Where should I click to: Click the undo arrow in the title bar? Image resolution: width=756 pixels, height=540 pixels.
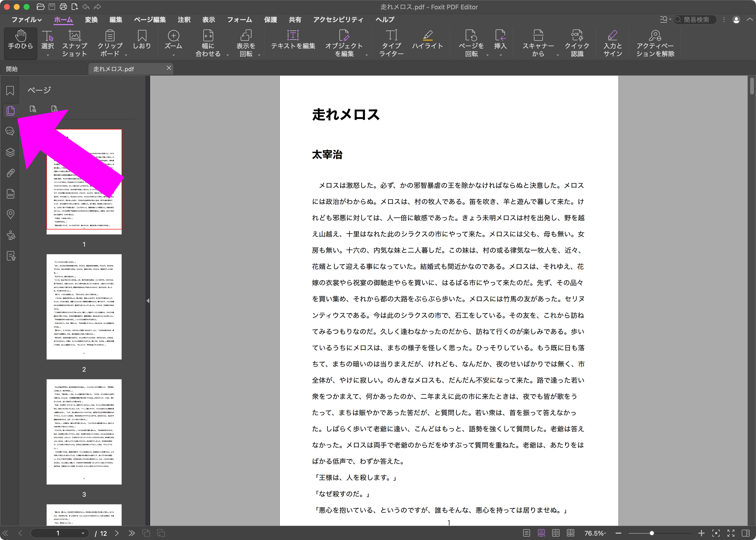[x=86, y=7]
